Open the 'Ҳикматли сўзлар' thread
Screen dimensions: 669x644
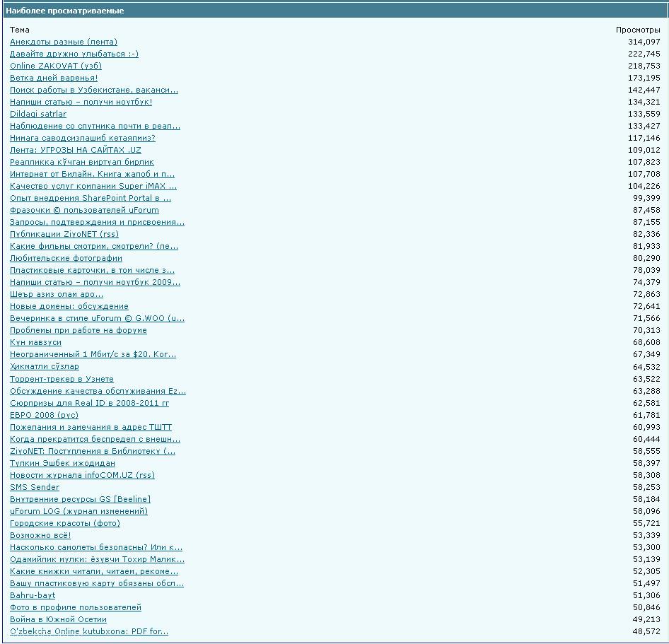(45, 366)
